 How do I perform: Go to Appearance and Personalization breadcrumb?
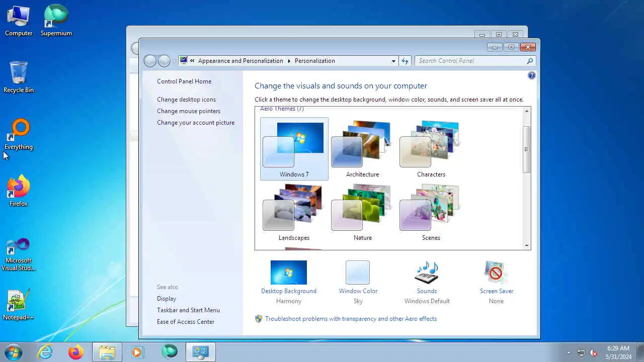point(240,61)
